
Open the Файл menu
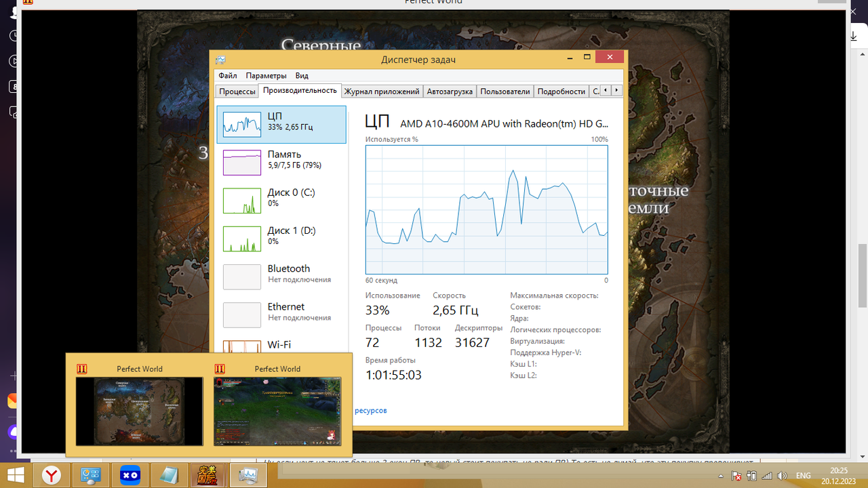[227, 76]
